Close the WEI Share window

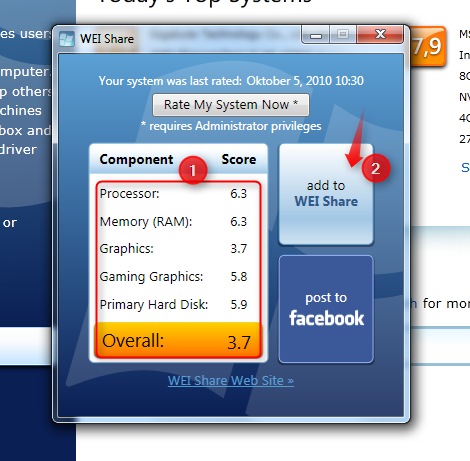click(x=380, y=35)
